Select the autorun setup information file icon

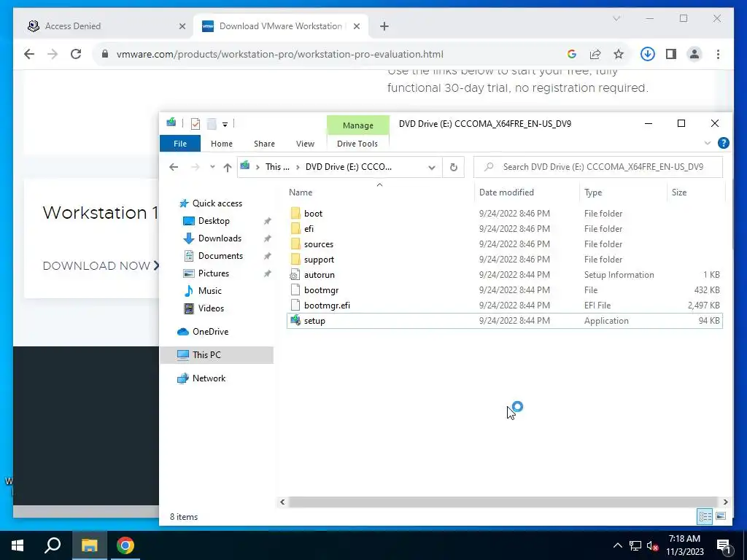pos(295,275)
